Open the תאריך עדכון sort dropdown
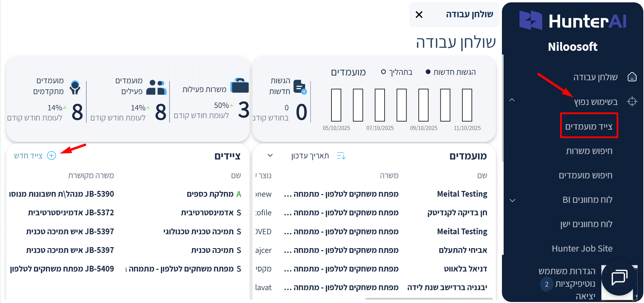644x303 pixels. (270, 155)
